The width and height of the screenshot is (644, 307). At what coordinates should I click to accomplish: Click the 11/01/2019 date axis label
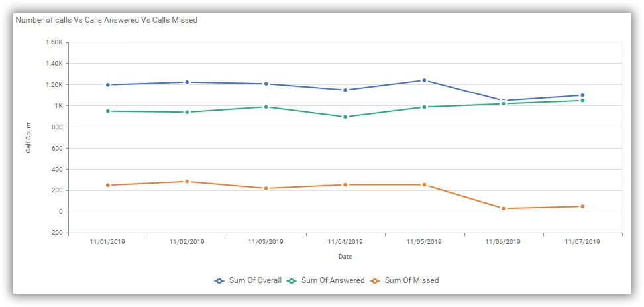tap(107, 242)
